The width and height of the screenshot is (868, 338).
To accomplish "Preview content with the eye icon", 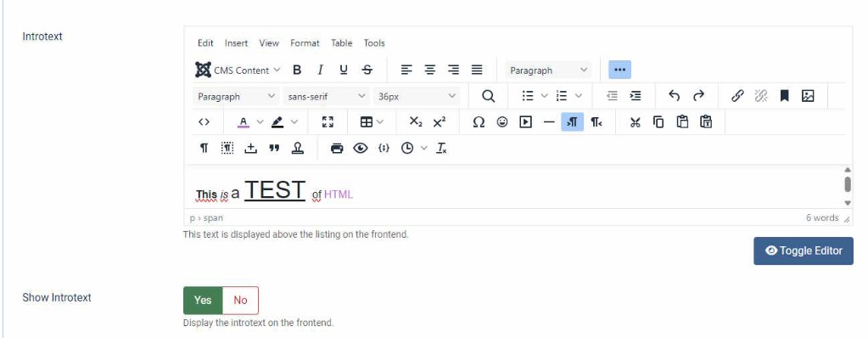I will point(361,148).
